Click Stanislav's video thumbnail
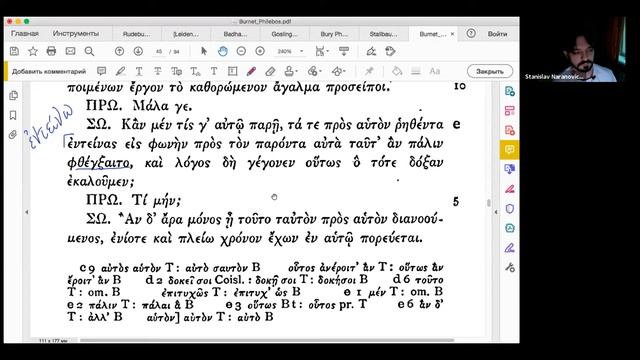 pos(575,49)
